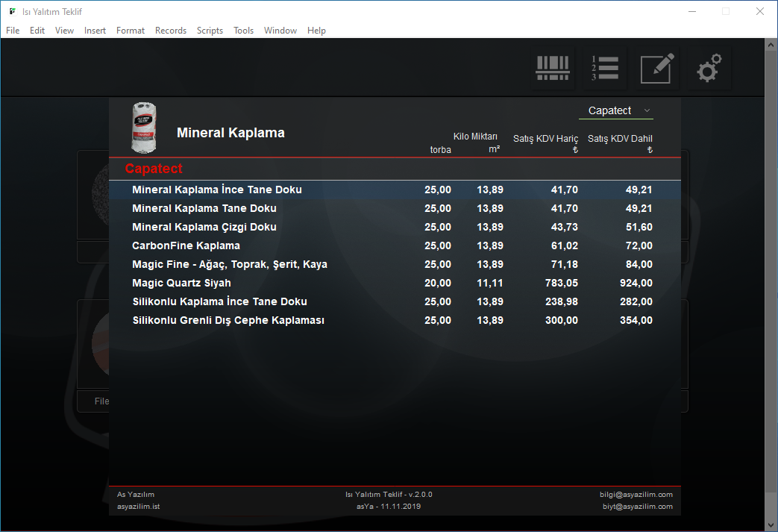Select row Magic Fine - Ağaç, Toprak, Şerit, Kaya
Image resolution: width=778 pixels, height=532 pixels.
(x=395, y=265)
